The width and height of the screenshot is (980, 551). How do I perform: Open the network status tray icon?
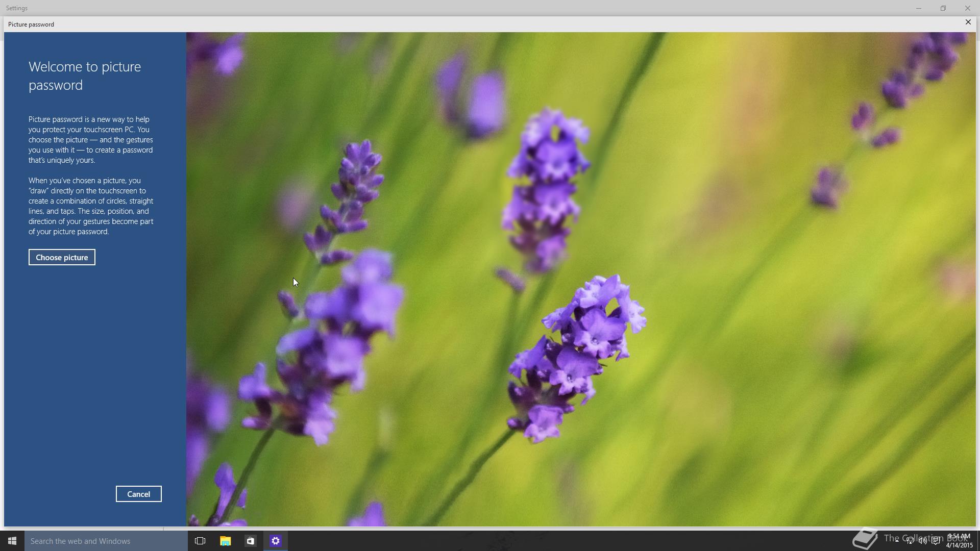pos(910,541)
